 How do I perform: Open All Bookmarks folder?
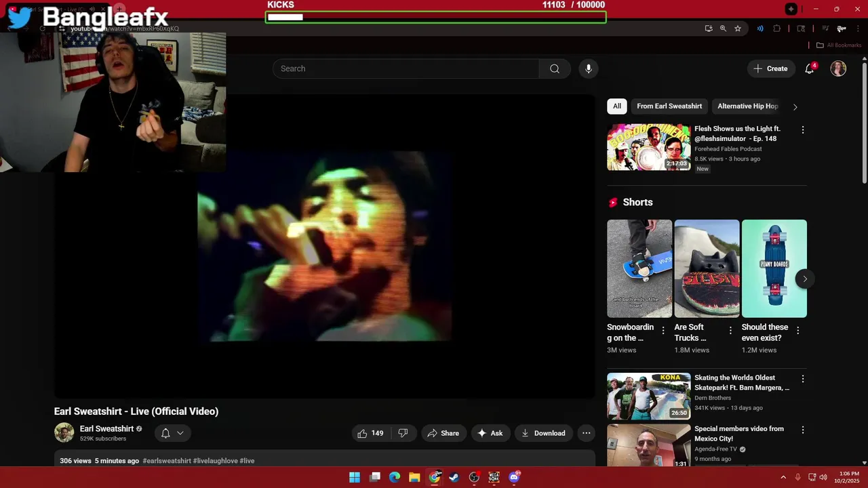(839, 45)
